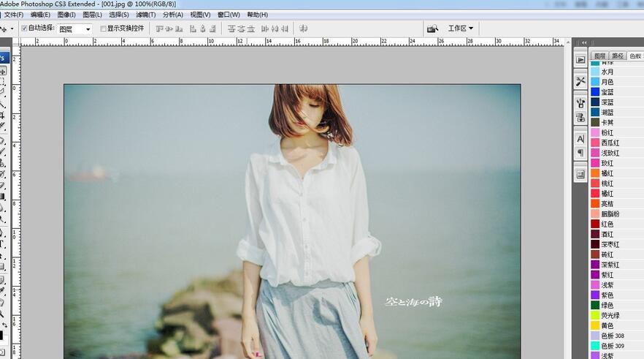This screenshot has height=359, width=644.
Task: Enable the 显示变换控件 checkbox
Action: [x=103, y=29]
